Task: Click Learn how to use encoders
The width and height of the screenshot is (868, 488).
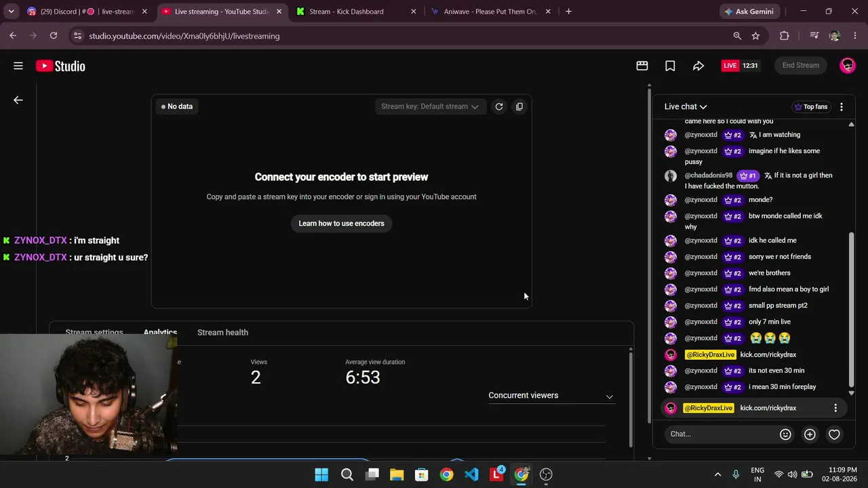Action: [x=341, y=224]
